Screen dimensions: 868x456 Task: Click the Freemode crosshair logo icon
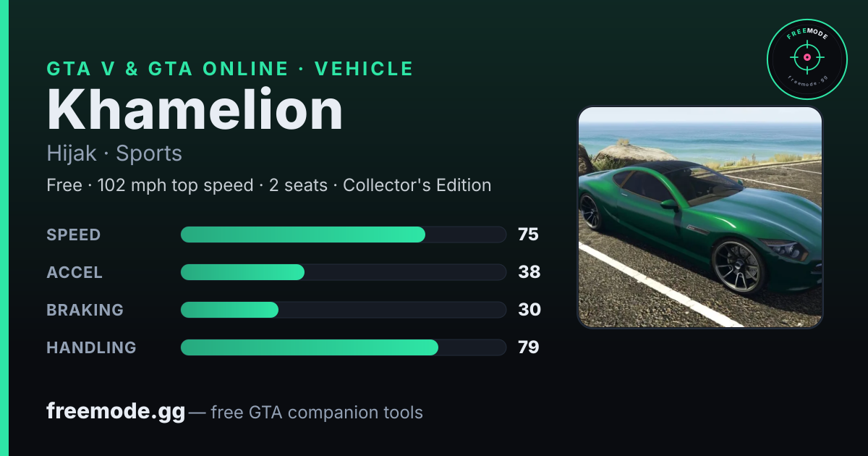tap(807, 59)
